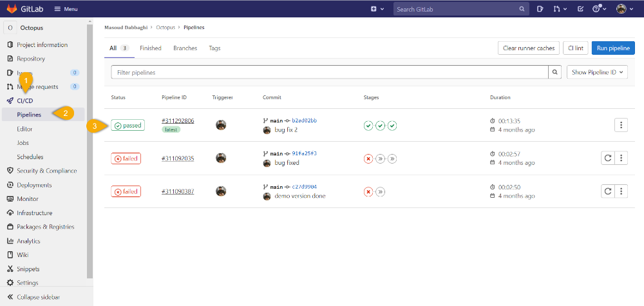Click the Security & Compliance shield icon

[x=10, y=171]
